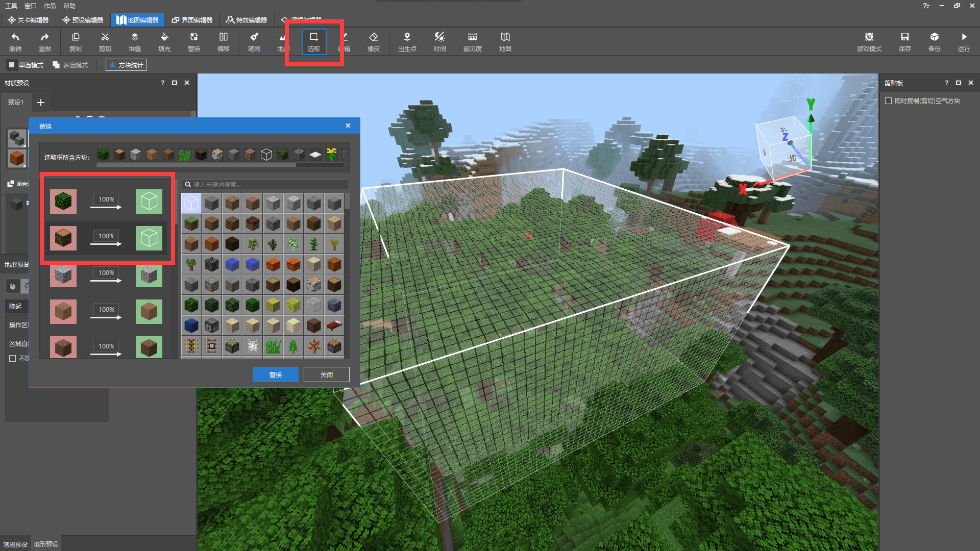Edit 100% value in leaves row

pos(106,199)
